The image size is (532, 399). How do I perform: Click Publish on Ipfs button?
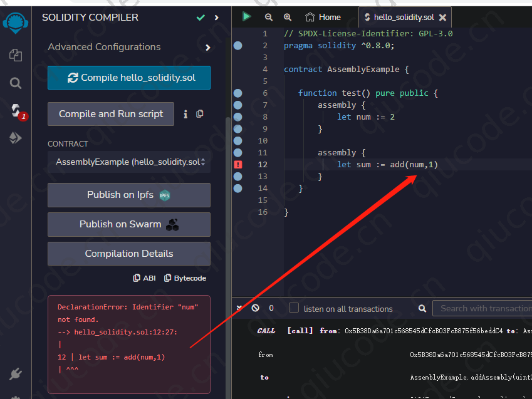(129, 195)
